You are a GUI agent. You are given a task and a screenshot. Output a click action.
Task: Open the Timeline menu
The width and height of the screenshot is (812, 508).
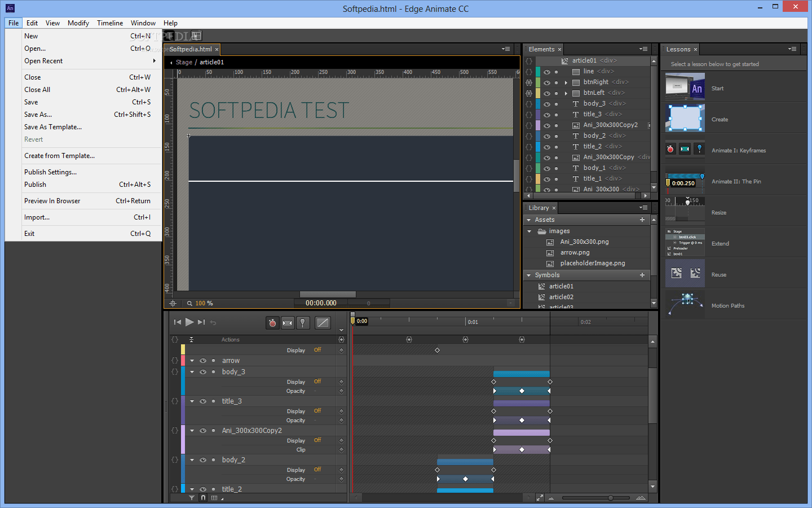(109, 23)
